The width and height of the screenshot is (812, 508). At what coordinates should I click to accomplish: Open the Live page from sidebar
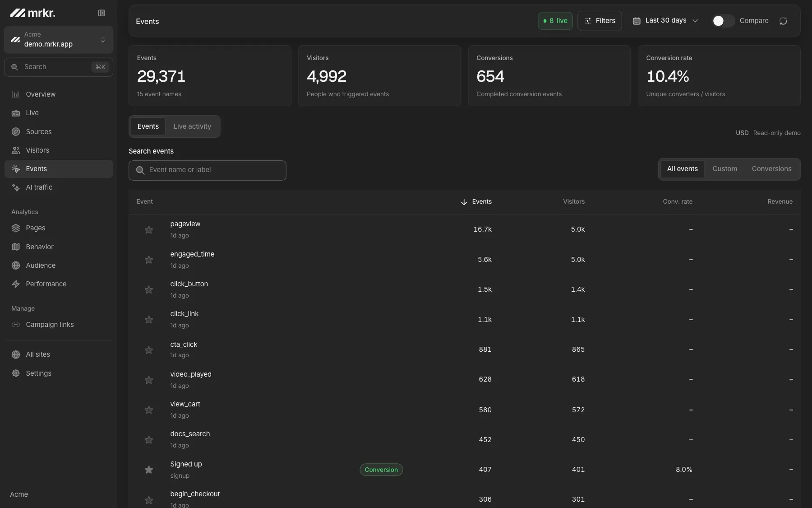(x=59, y=113)
